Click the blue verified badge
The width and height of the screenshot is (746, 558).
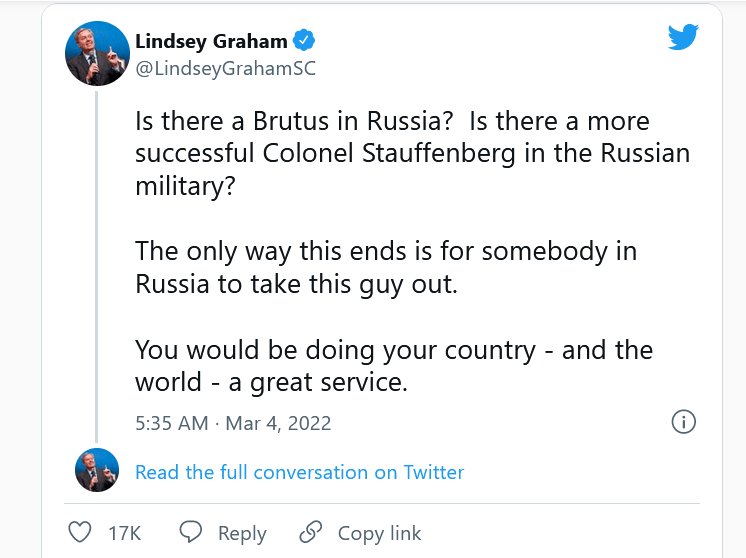305,41
